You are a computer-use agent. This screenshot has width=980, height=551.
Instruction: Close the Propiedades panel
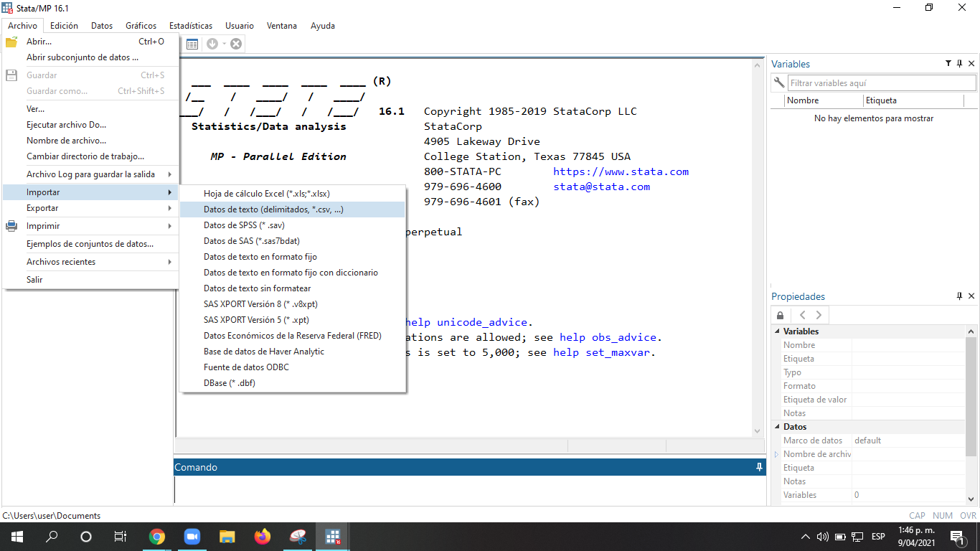[x=971, y=296]
